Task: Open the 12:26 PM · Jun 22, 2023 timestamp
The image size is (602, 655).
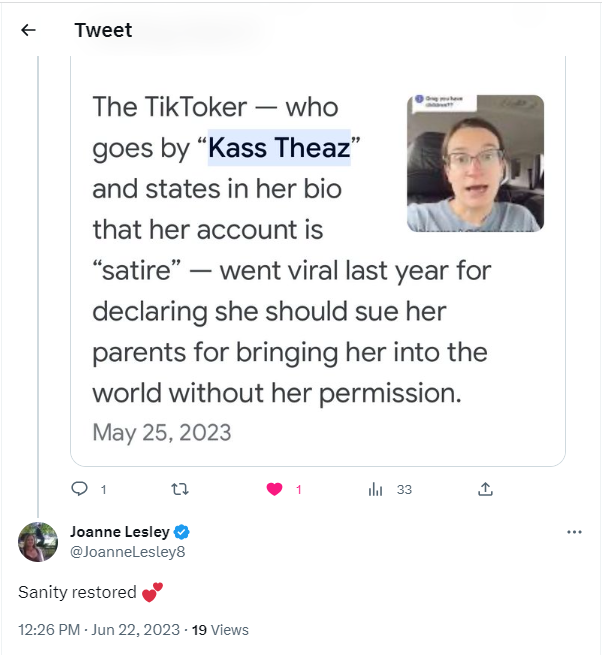Action: click(x=100, y=630)
